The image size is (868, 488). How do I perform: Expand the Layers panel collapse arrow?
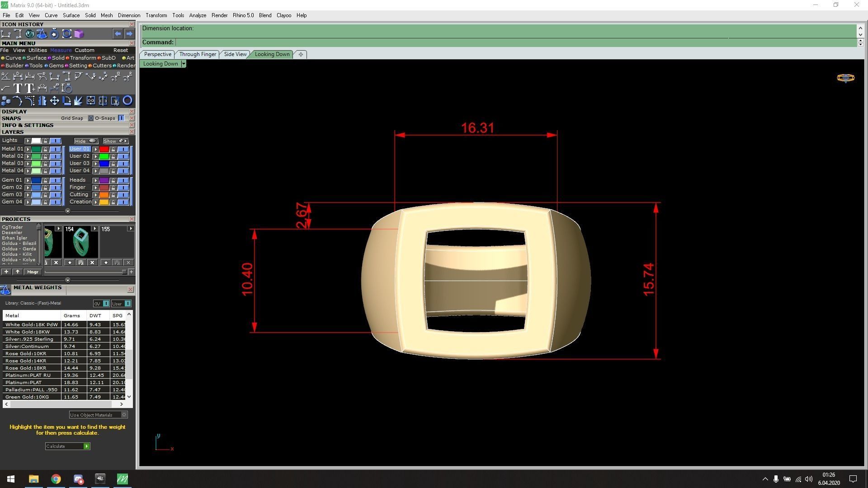click(67, 211)
